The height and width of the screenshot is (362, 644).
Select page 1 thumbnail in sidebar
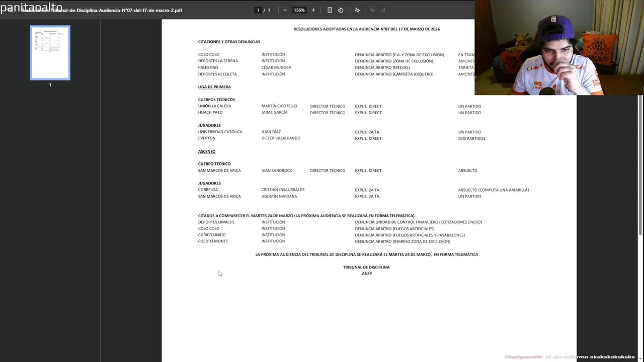pos(50,53)
